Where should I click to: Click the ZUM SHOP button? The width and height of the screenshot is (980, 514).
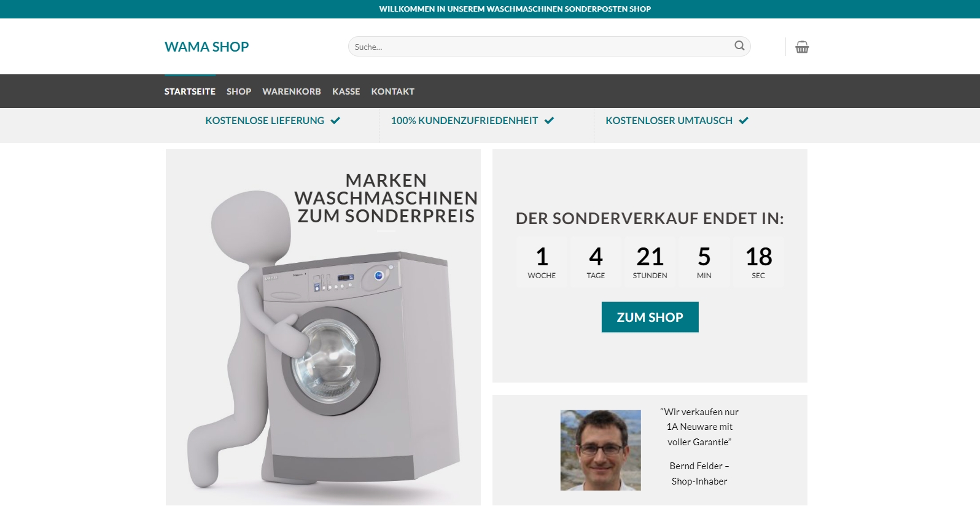[x=650, y=317]
